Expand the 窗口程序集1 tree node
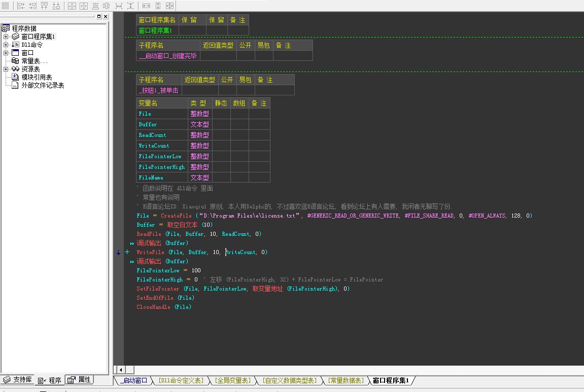Screen dimensions: 584x392 6,37
